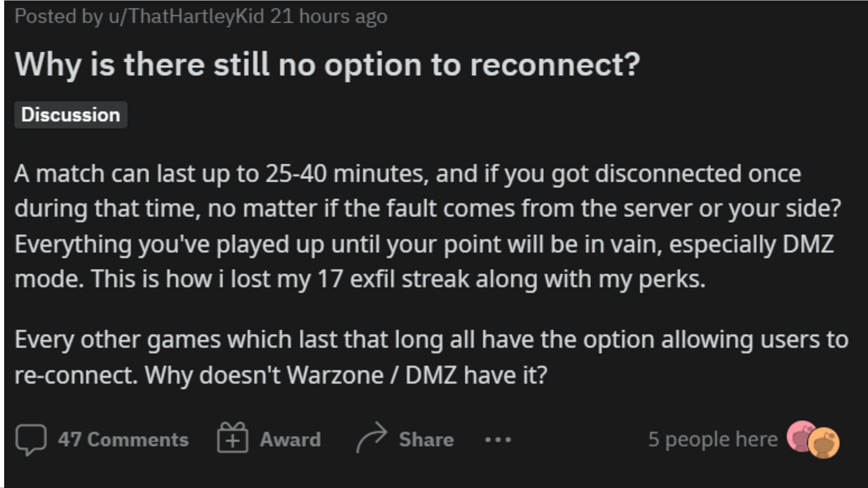Image resolution: width=868 pixels, height=488 pixels.
Task: Select the Discussion flair tag
Action: pyautogui.click(x=71, y=115)
